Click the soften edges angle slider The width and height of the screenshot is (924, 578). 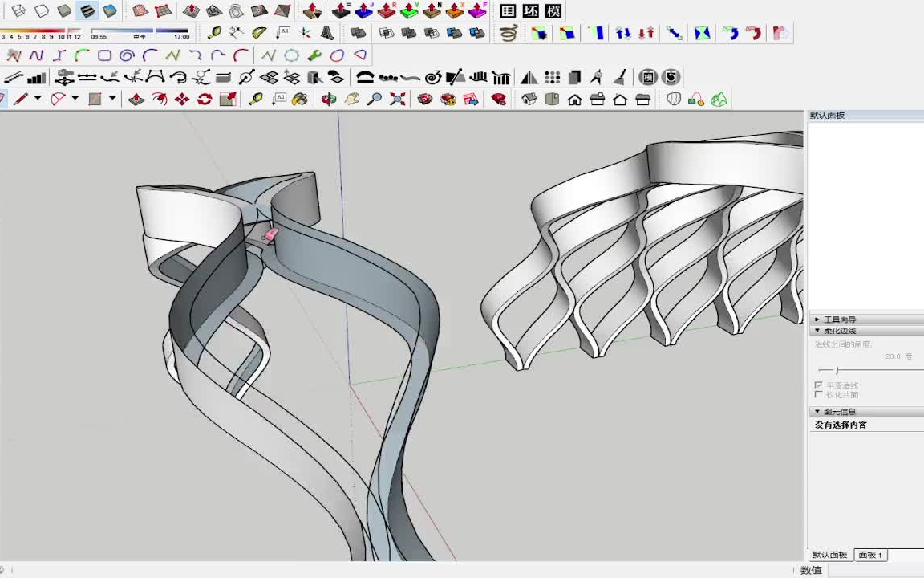pyautogui.click(x=839, y=371)
